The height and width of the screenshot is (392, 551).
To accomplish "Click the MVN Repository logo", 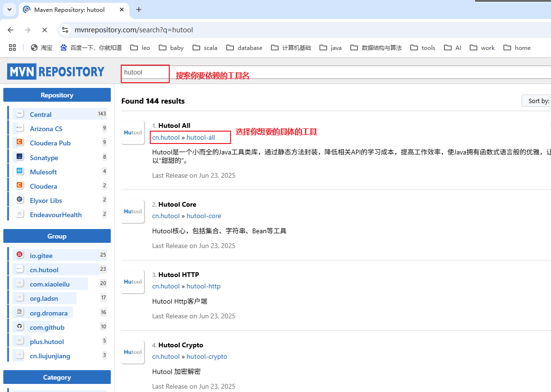I will pyautogui.click(x=56, y=72).
